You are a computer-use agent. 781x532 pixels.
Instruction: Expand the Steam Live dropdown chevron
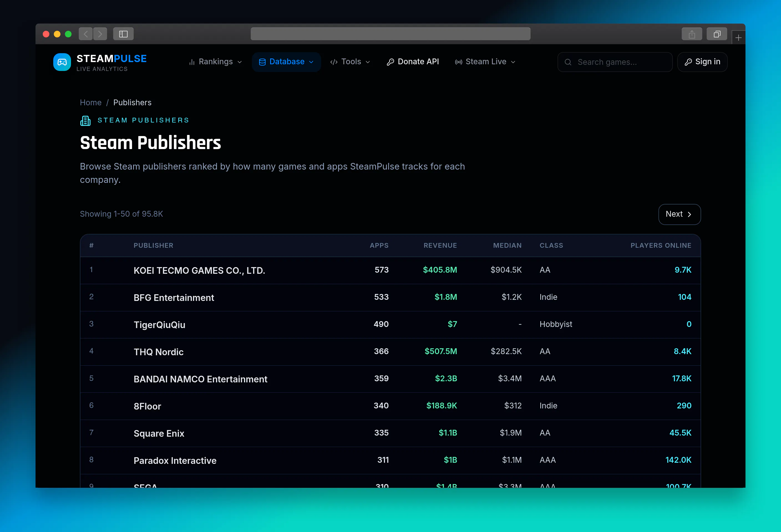click(x=513, y=62)
